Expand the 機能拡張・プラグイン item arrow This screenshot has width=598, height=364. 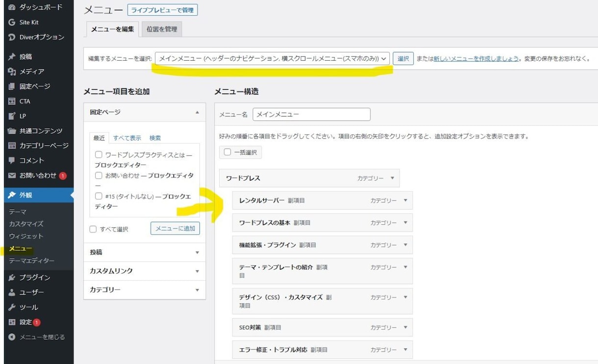coord(405,245)
